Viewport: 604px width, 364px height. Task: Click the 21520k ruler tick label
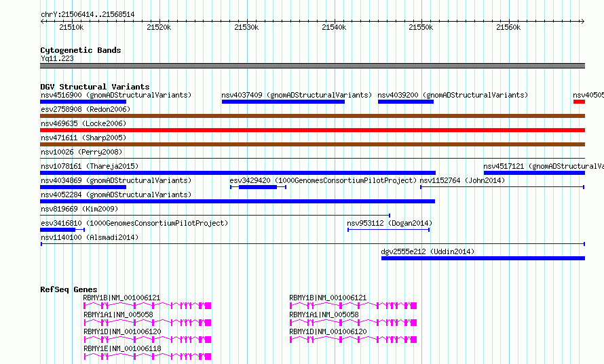[159, 27]
